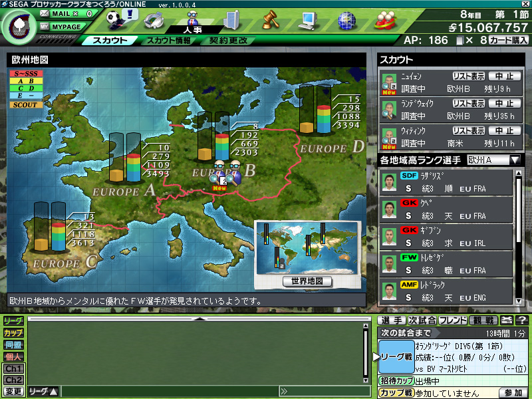Click the settings icon next to 観戦

(507, 320)
